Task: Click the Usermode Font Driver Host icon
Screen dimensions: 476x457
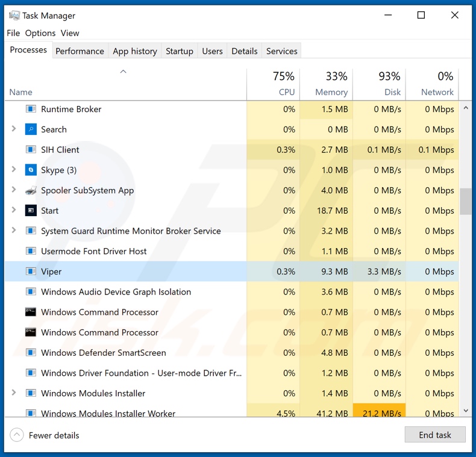Action: pos(31,251)
